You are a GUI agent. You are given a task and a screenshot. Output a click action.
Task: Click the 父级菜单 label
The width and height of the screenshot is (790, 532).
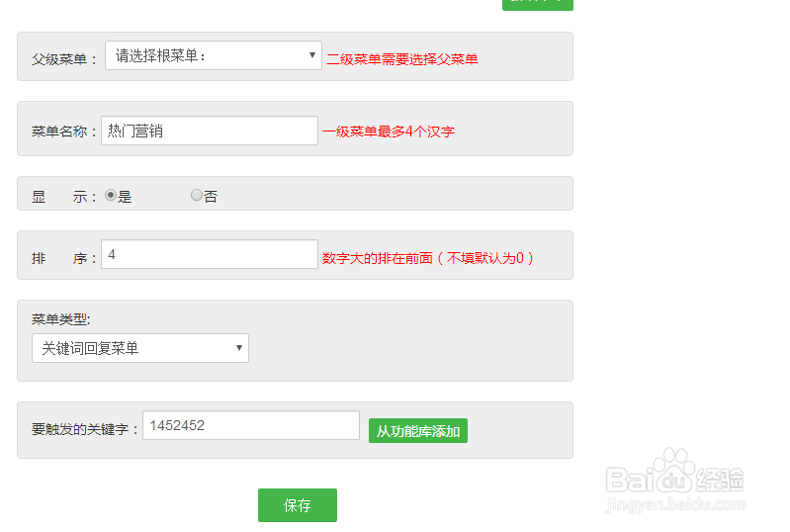click(63, 59)
